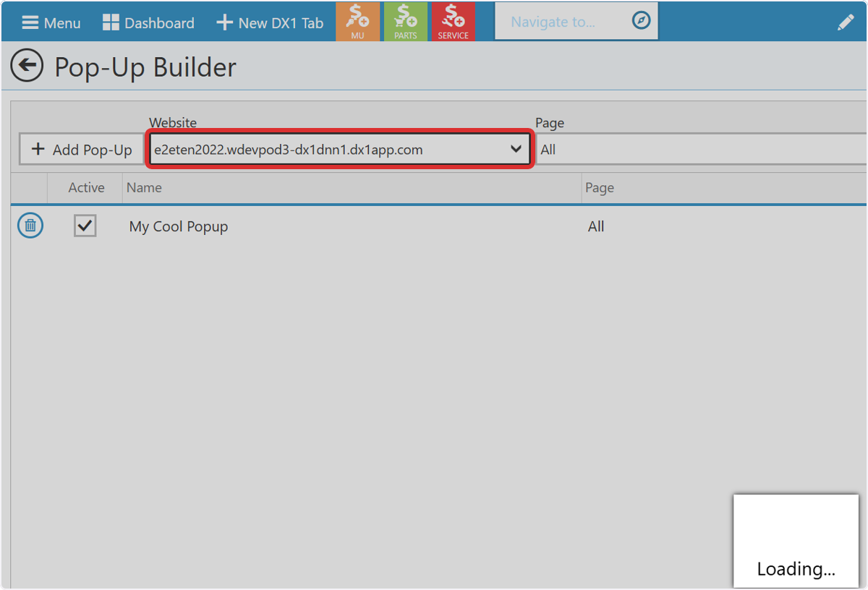
Task: Delete My Cool Popup with the trash icon
Action: coord(30,226)
